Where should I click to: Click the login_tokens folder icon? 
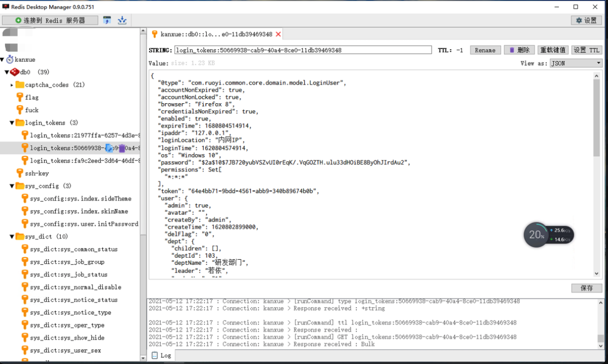click(20, 123)
